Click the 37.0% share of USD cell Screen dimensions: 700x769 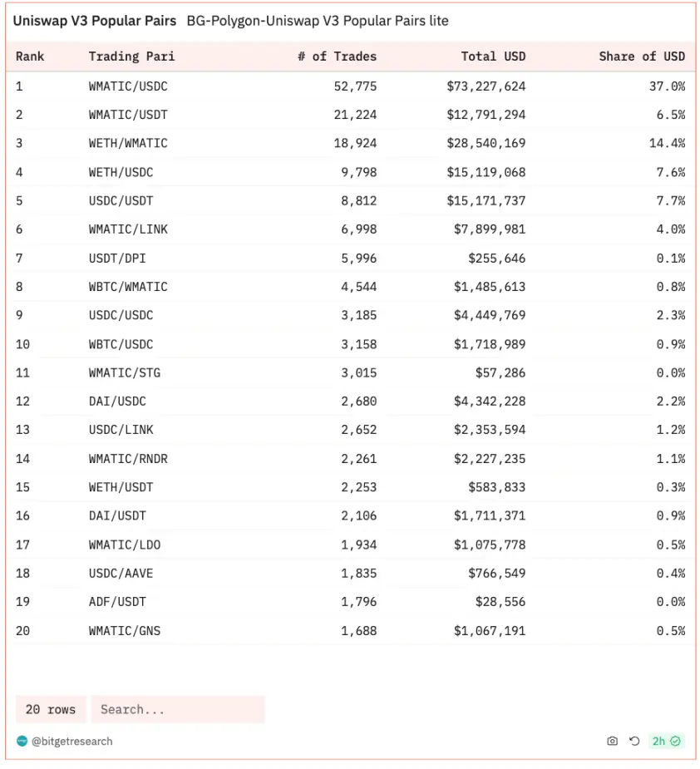click(667, 86)
